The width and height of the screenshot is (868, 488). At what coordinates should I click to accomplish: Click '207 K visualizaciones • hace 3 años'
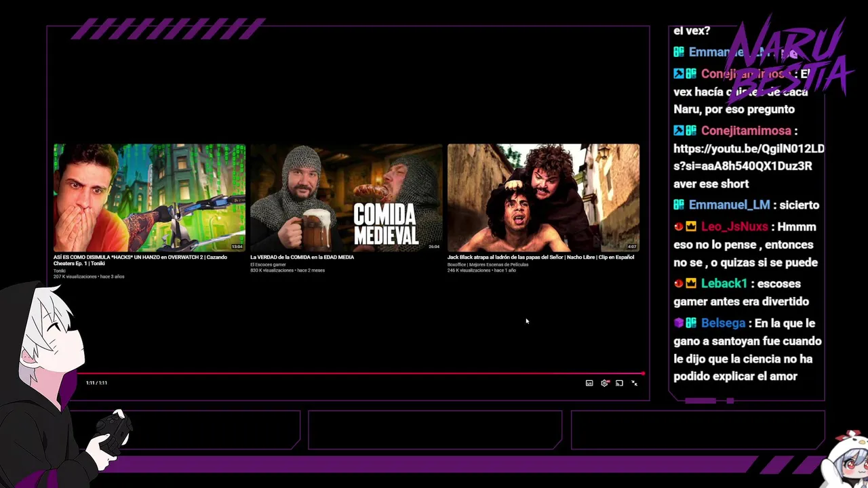pos(89,277)
